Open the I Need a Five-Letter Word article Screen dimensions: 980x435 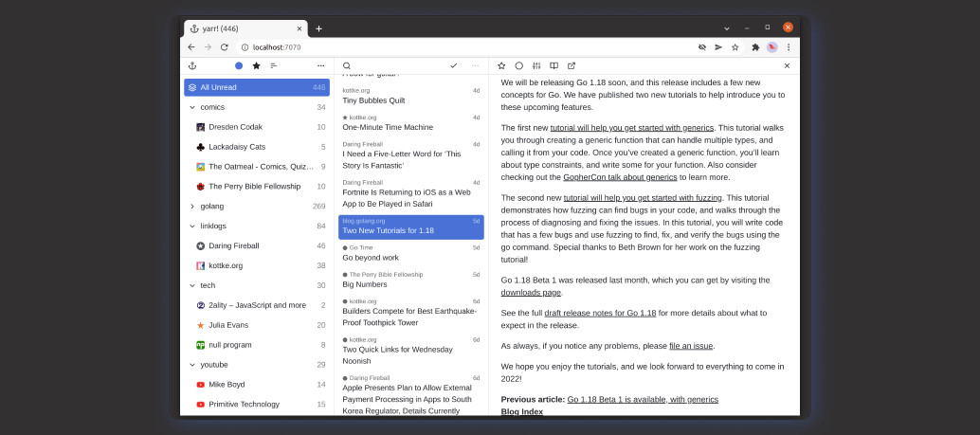point(411,155)
